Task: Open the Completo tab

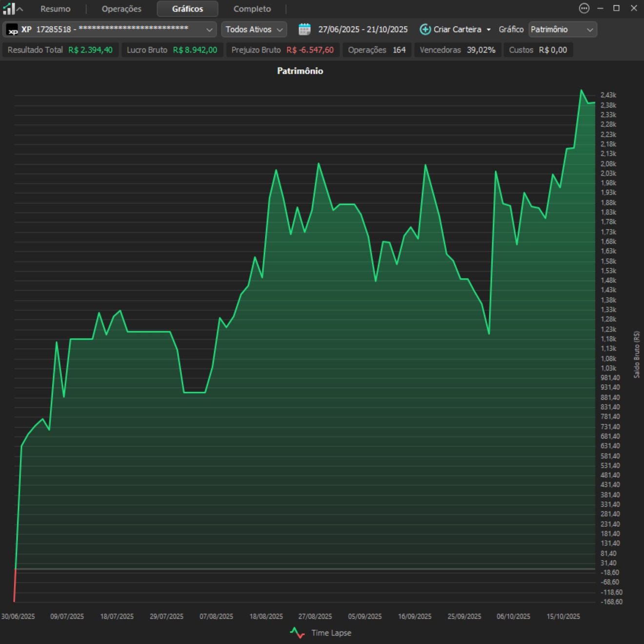Action: point(252,9)
